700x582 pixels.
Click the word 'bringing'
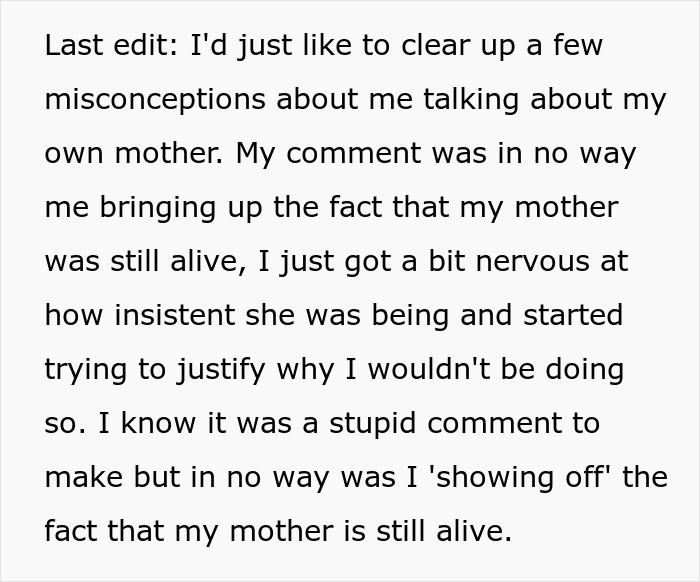[157, 208]
